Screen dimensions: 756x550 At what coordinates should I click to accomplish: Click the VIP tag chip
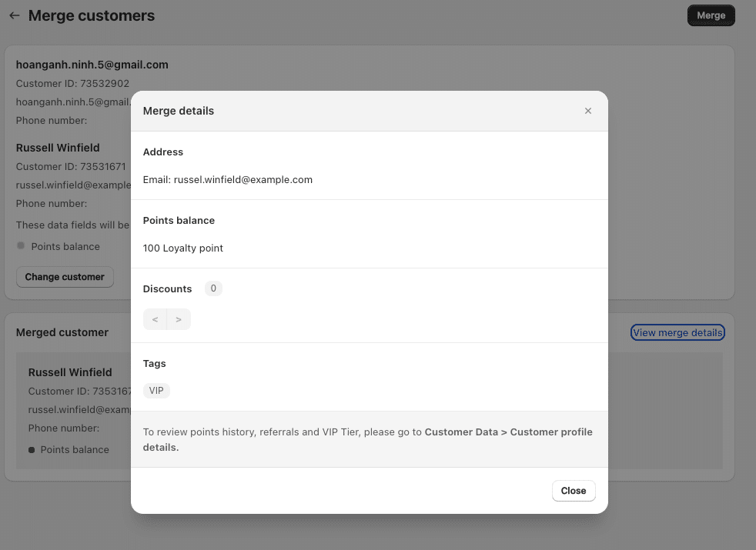(x=156, y=391)
